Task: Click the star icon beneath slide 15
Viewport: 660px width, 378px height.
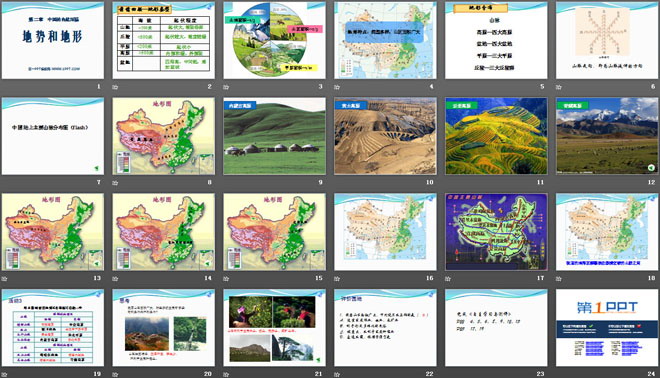Action: (226, 279)
